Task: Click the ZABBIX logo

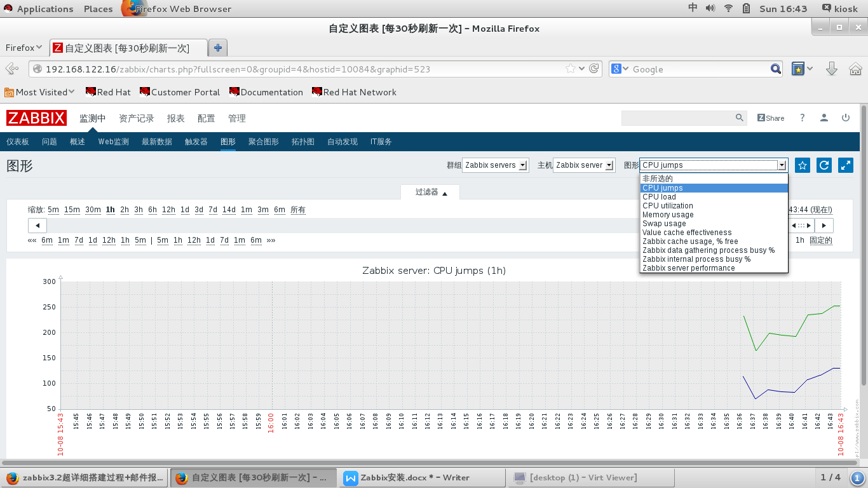Action: [x=36, y=118]
